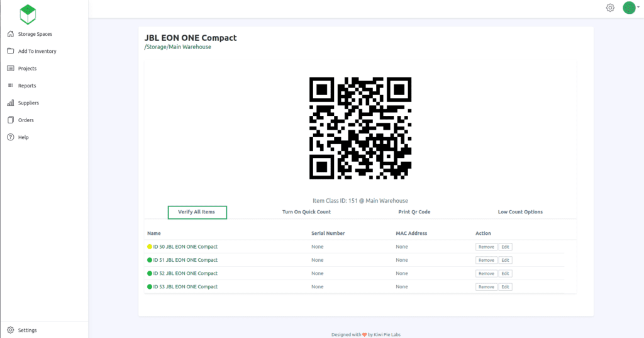Open Settings at the sidebar bottom

[x=27, y=330]
